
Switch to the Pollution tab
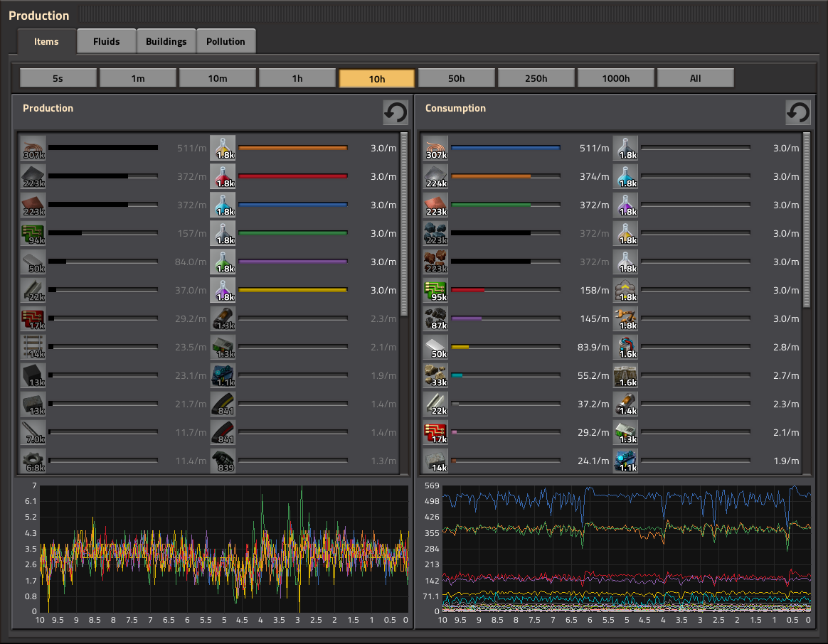point(225,41)
